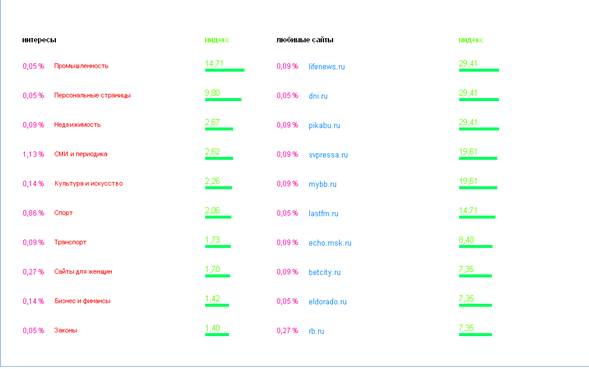Click 0,05 % next to Промышленность
Screen dimensions: 589x369
[33, 66]
